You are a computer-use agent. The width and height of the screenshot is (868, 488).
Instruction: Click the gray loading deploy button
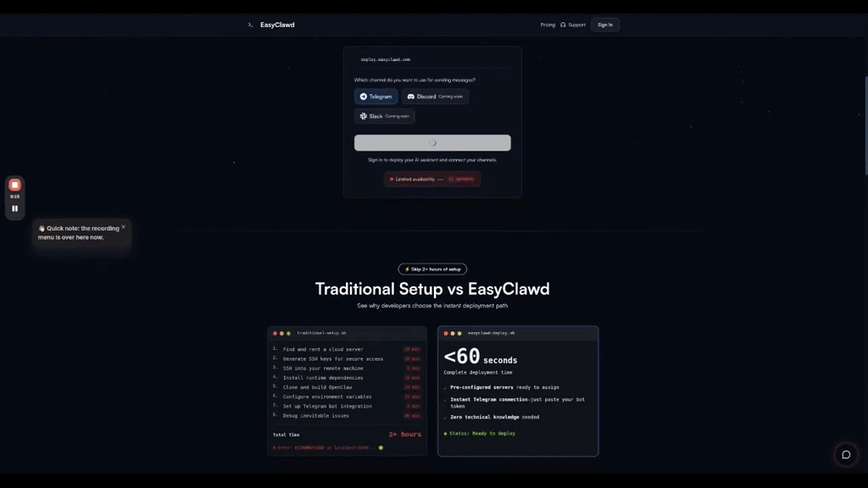click(x=432, y=142)
